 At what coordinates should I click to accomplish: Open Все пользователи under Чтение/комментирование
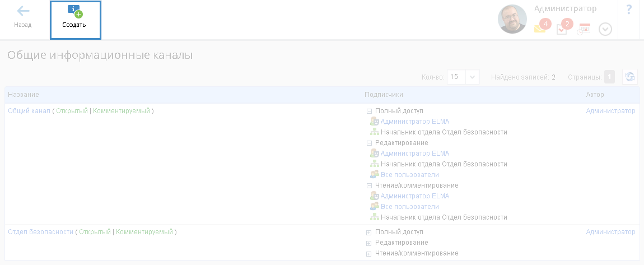coord(410,207)
